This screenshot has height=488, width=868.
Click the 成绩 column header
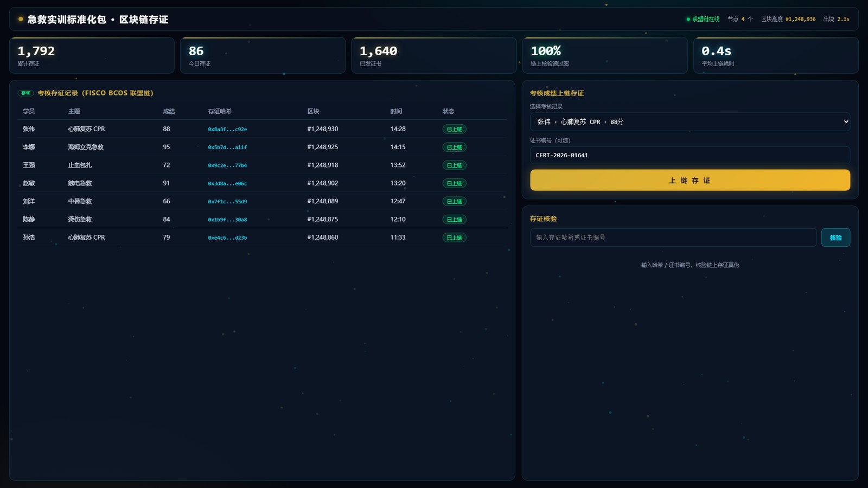(x=169, y=111)
